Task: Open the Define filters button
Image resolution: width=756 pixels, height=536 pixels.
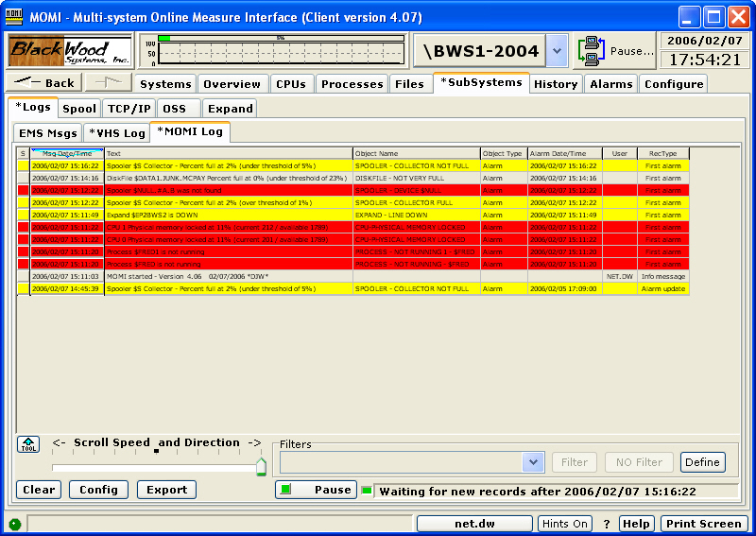Action: tap(702, 462)
